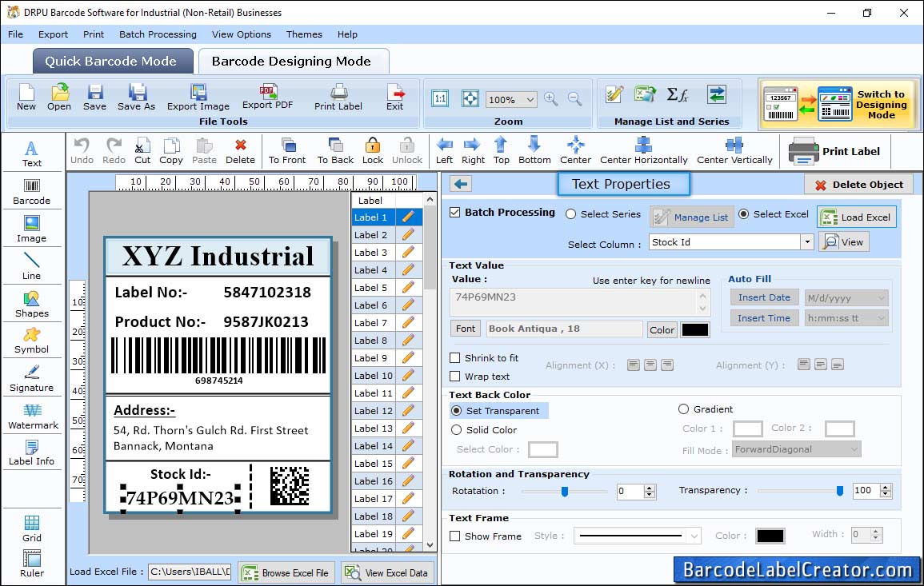Uncheck Batch Processing checkbox

(x=455, y=212)
